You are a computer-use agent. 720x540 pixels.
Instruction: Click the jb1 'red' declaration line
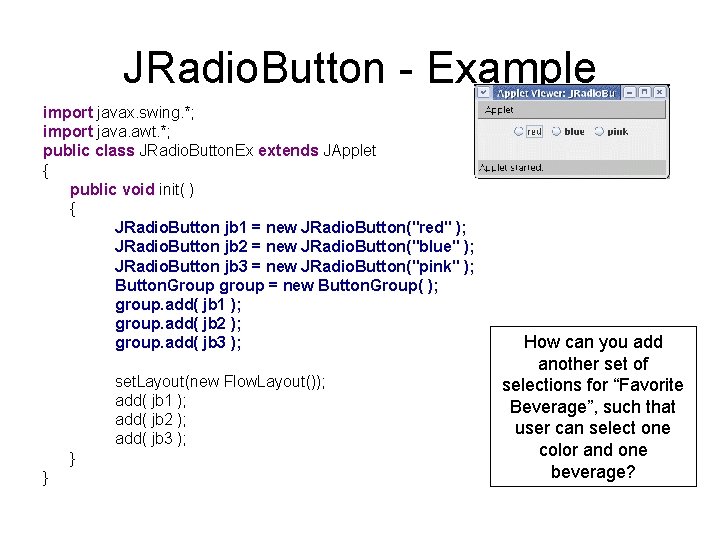point(291,228)
